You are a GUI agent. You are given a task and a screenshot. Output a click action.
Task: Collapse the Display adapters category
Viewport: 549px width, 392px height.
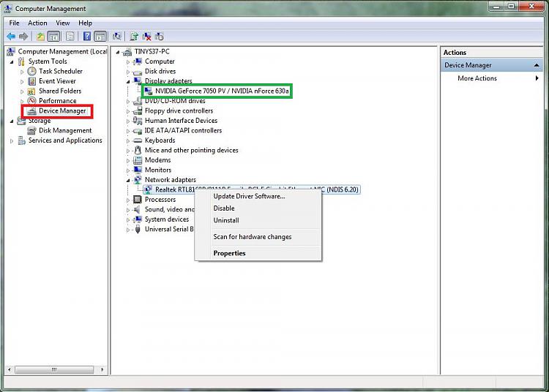click(128, 81)
